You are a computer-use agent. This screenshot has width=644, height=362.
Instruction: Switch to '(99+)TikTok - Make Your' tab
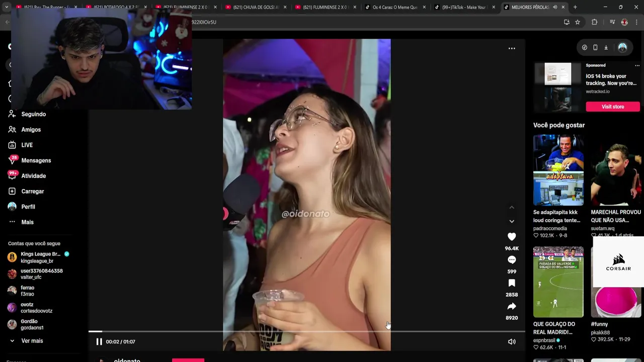(x=465, y=7)
